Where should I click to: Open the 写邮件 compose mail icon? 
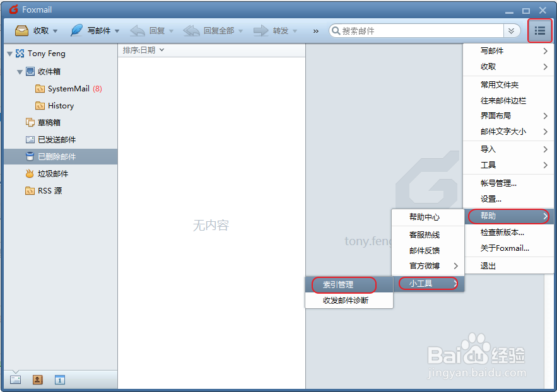[x=76, y=30]
